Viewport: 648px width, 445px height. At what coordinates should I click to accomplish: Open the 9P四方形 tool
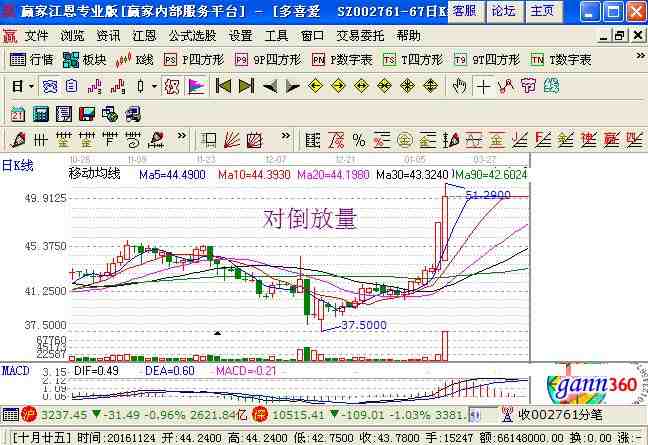point(268,60)
